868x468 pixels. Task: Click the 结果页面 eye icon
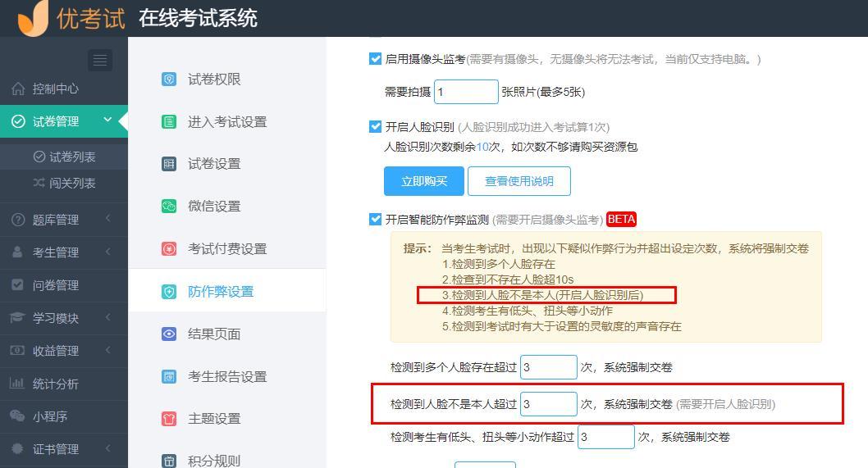[169, 334]
